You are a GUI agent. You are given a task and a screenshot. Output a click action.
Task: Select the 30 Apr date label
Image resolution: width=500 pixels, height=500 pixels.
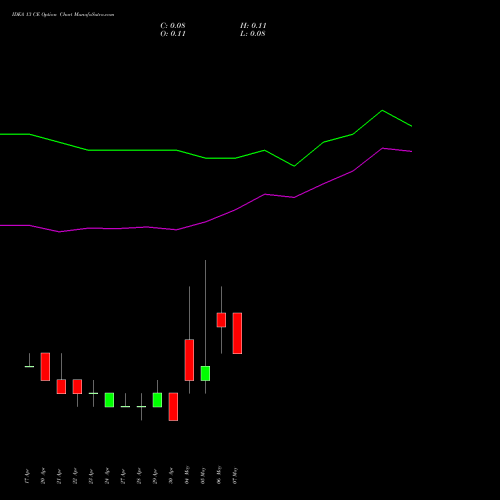[171, 476]
